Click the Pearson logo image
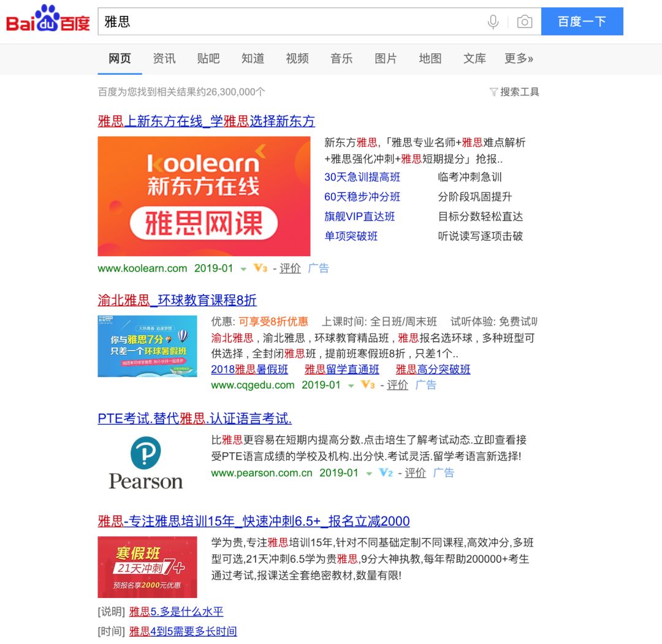 click(x=145, y=461)
